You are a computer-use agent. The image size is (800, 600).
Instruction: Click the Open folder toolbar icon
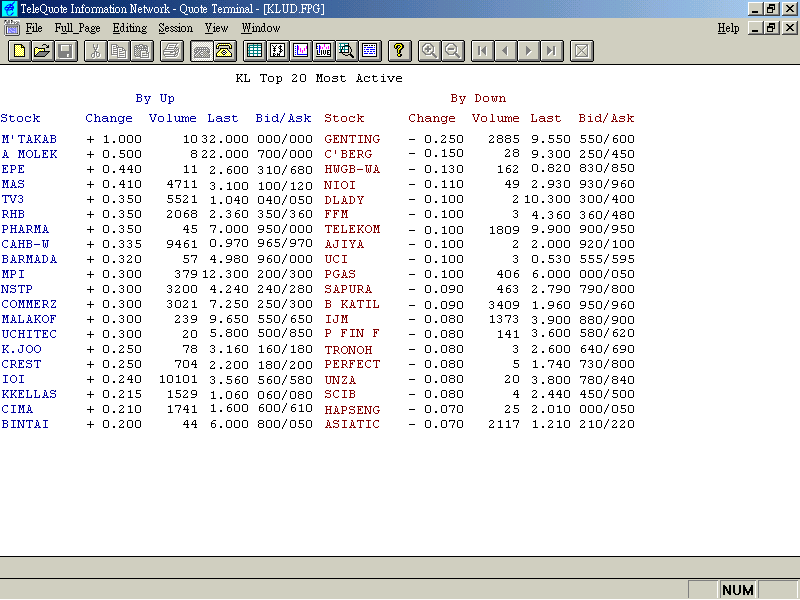tap(43, 51)
